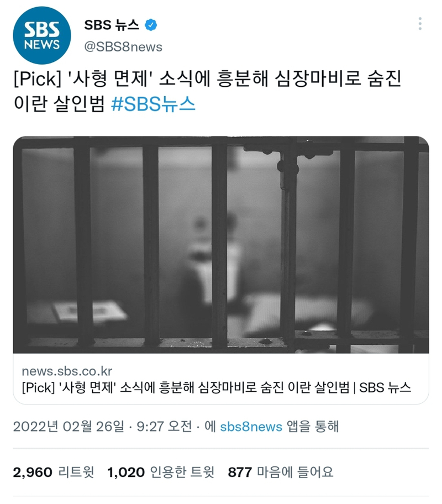Click the tweet body text starting [Pick]
The width and height of the screenshot is (442, 504).
pos(207,91)
